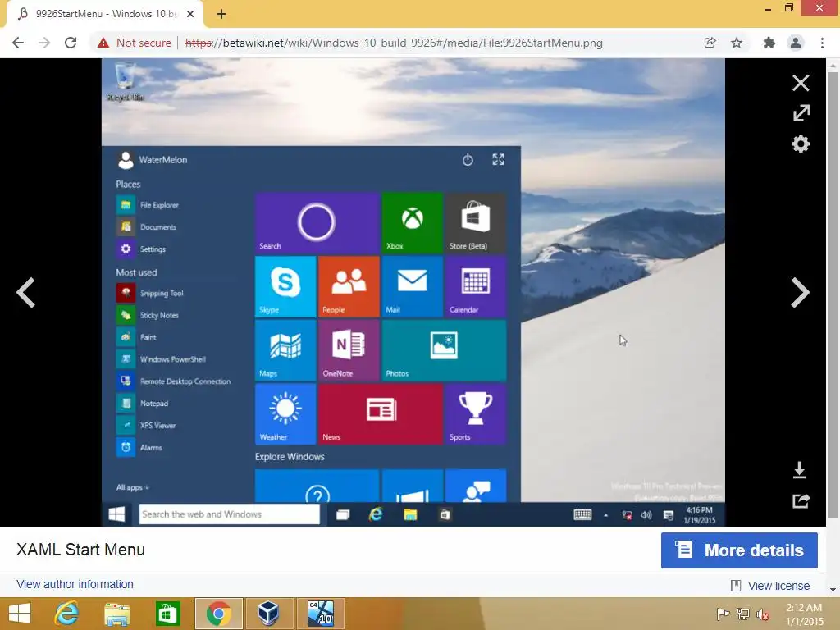The height and width of the screenshot is (630, 840).
Task: Open the Chrome three-dot menu
Action: pos(822,43)
